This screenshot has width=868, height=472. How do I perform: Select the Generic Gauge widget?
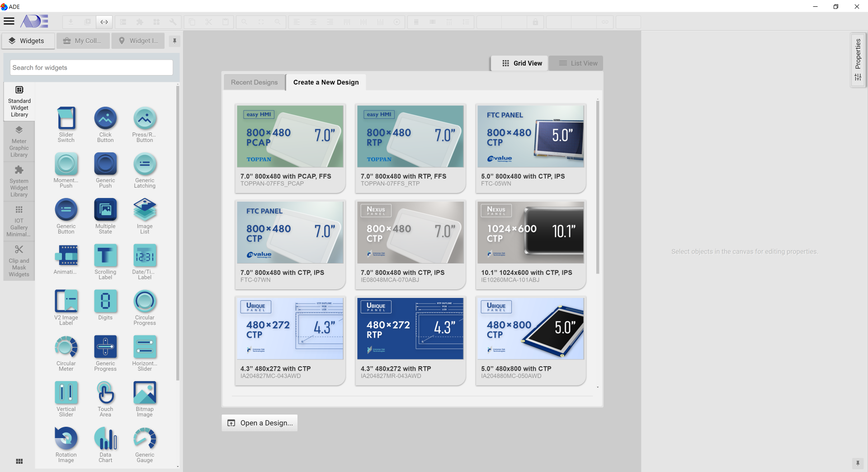[x=145, y=439]
